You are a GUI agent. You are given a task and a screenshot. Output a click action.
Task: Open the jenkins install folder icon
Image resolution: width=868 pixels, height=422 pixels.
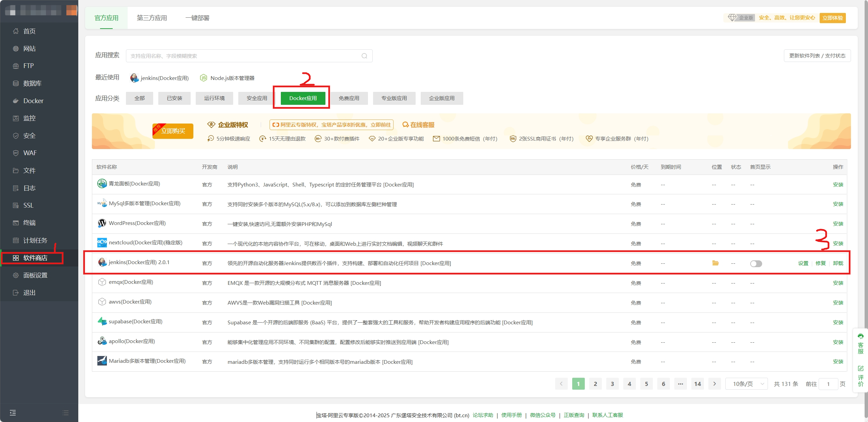click(715, 263)
